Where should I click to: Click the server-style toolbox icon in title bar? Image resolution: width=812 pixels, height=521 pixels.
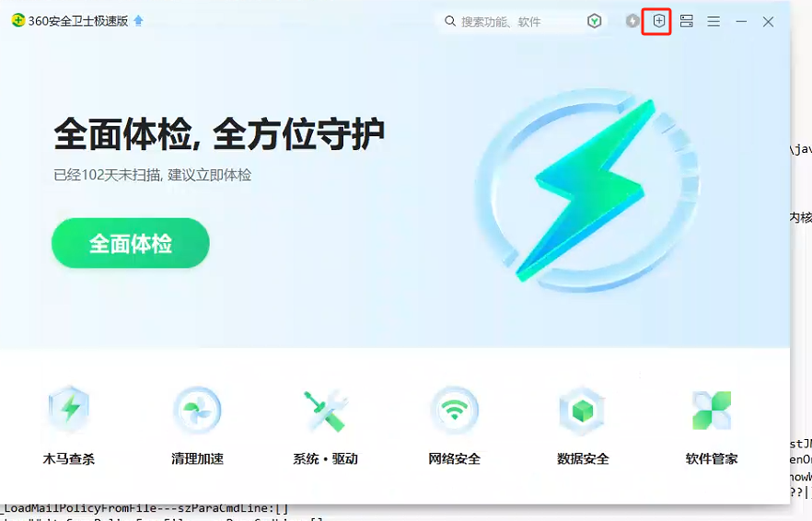687,21
